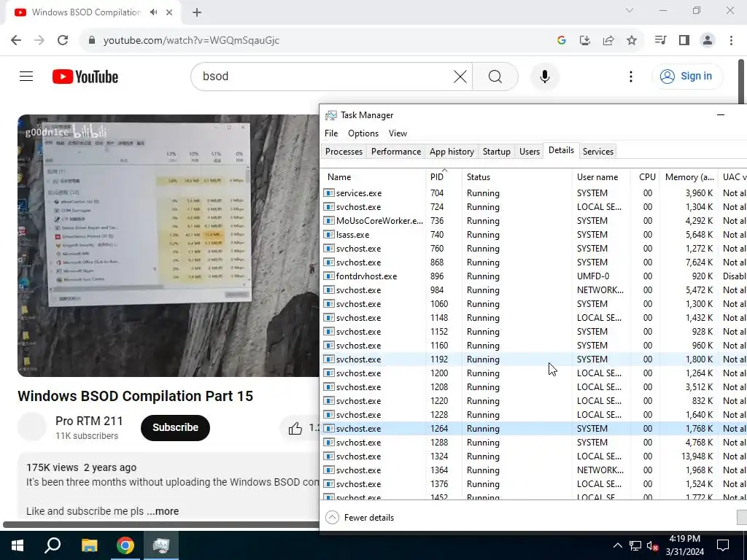Switch to the Performance tab
This screenshot has height=560, width=747.
[x=396, y=152]
